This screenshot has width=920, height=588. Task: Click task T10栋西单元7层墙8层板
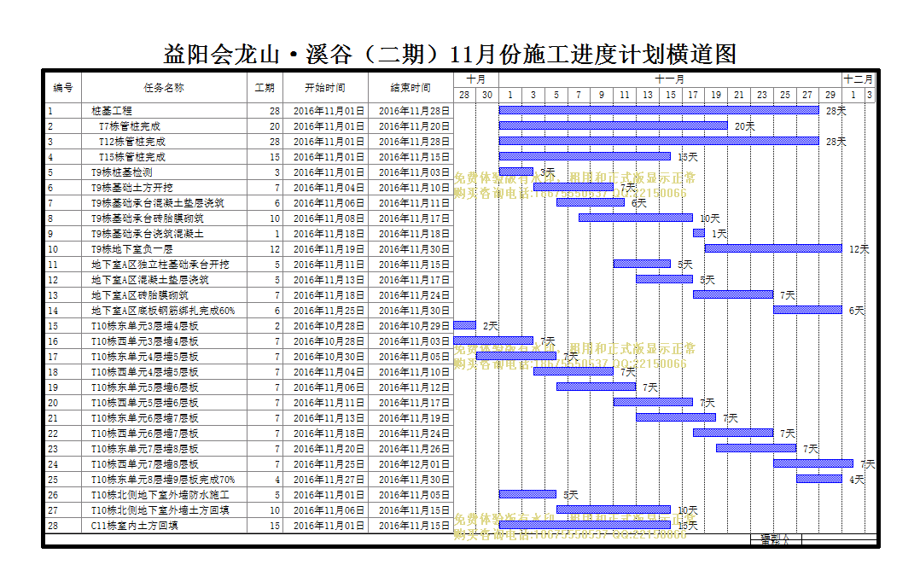pos(144,464)
